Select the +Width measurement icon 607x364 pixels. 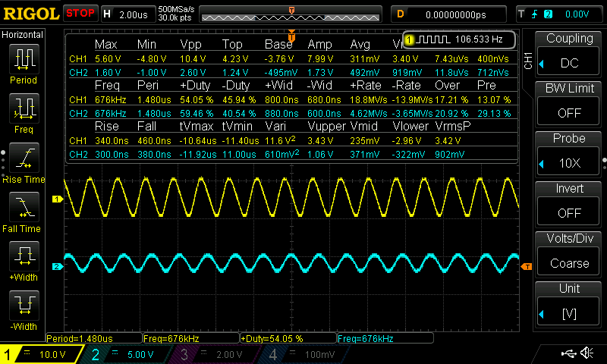coord(24,256)
